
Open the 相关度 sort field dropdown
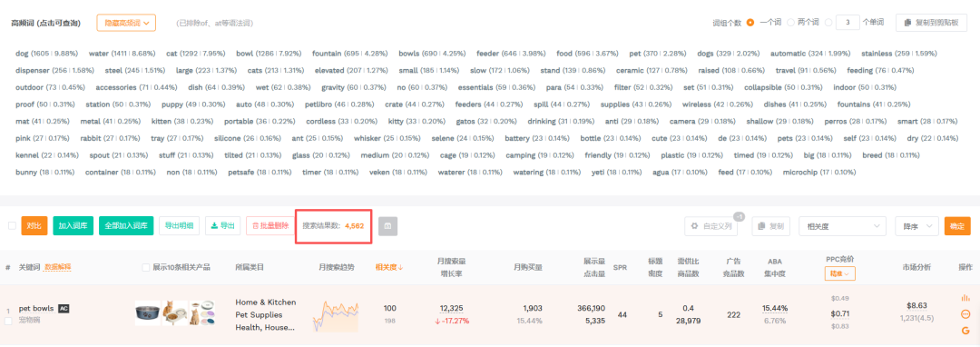tap(842, 225)
